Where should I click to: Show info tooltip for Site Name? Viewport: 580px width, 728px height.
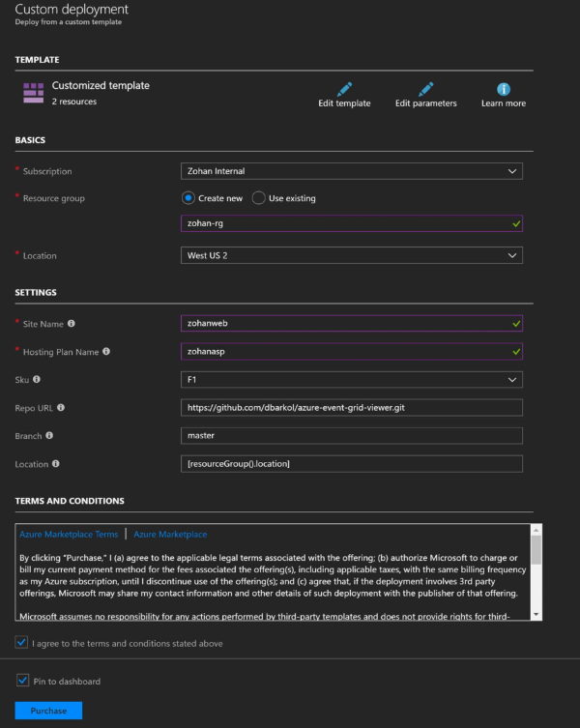coord(71,323)
